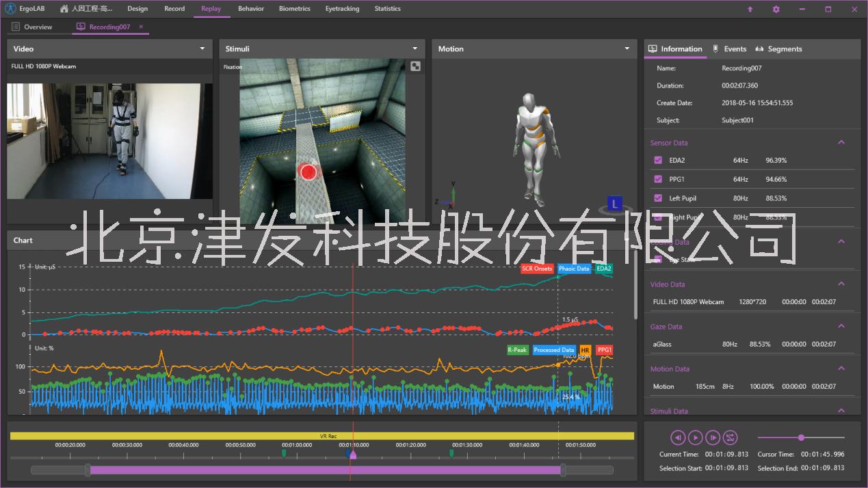The image size is (868, 488).
Task: Click the 3D axis gizmo in Motion view
Action: coord(446,197)
